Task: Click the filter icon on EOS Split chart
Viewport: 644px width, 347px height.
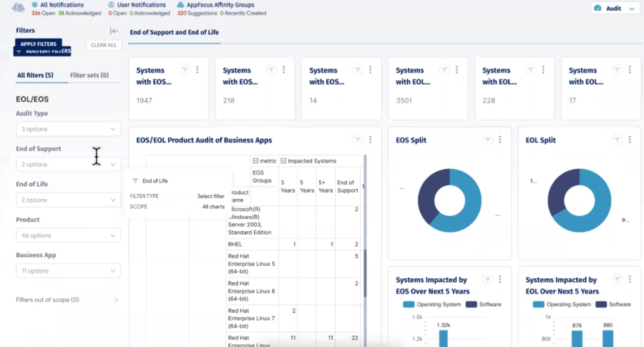Action: coord(487,140)
